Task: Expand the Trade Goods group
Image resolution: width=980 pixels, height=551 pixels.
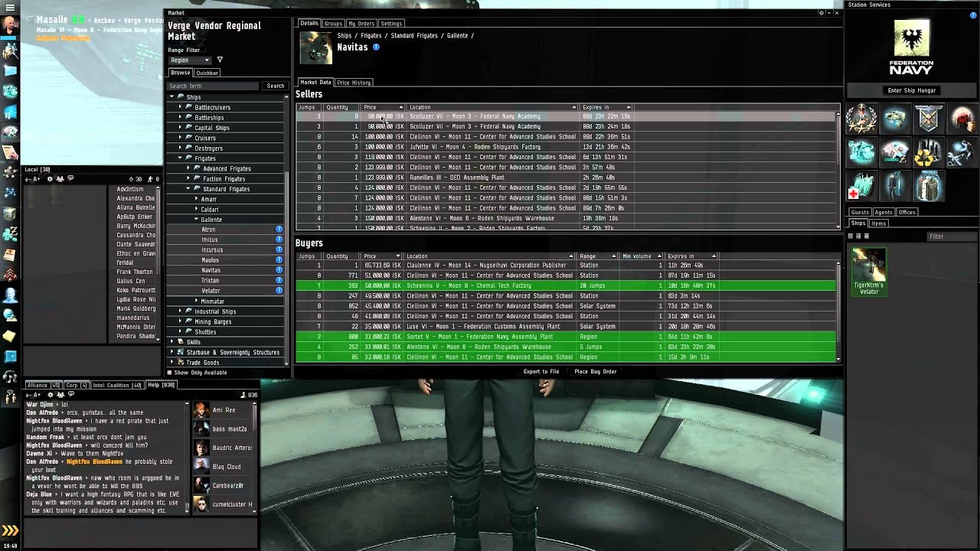Action: (x=171, y=363)
